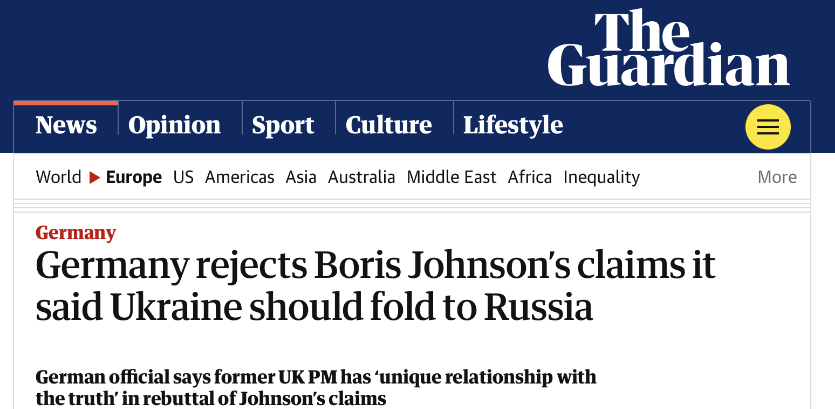This screenshot has width=835, height=409.
Task: Go to Asia news
Action: 301,177
